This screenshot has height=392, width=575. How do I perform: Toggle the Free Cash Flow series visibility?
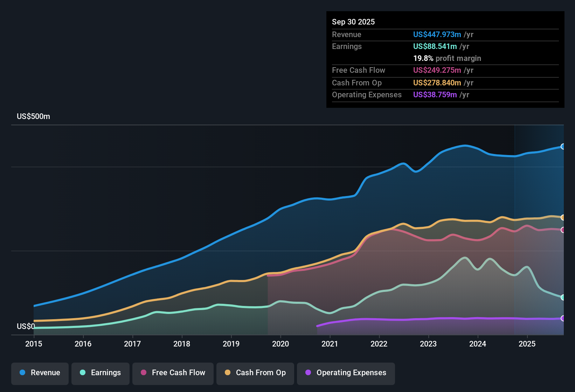(173, 373)
